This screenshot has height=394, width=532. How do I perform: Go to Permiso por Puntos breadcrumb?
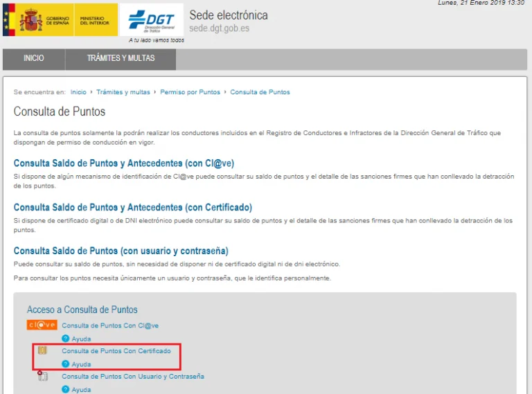pos(190,92)
